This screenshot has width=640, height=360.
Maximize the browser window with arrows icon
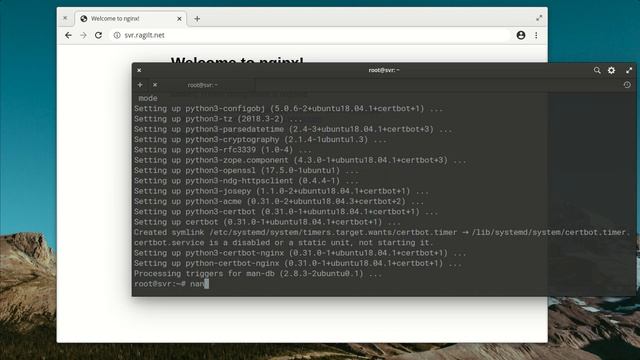(539, 18)
